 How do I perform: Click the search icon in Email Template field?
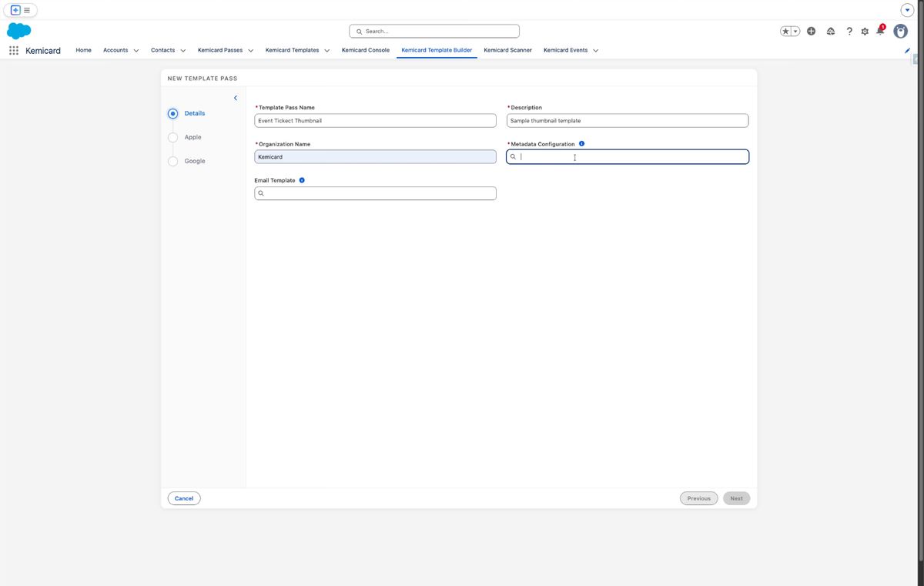coord(261,193)
